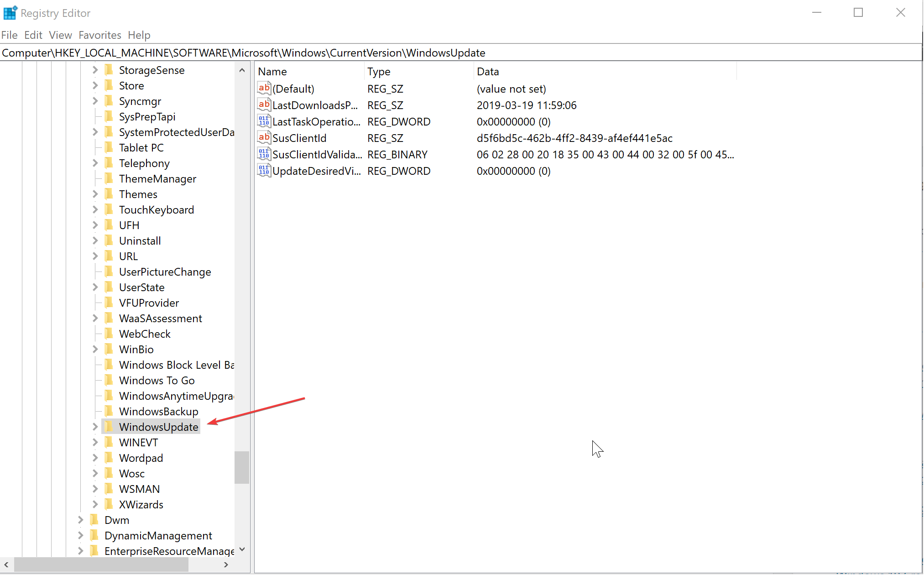Click the SysPrepTapi folder icon

pyautogui.click(x=109, y=116)
